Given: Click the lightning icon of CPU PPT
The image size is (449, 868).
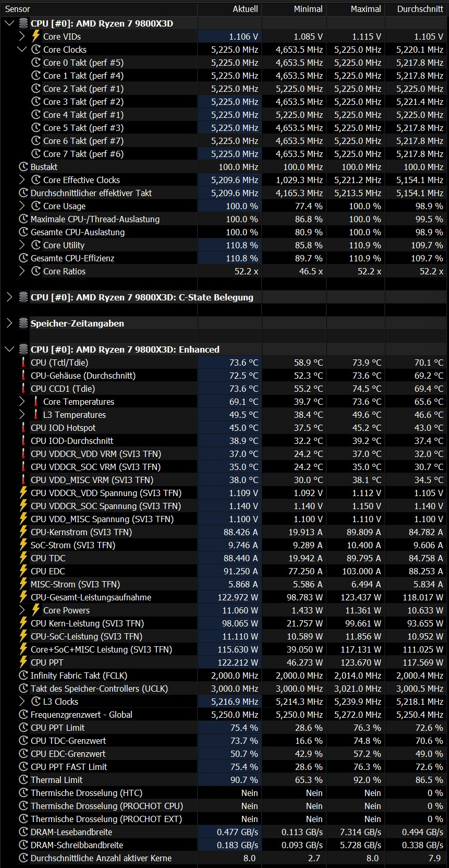Looking at the screenshot, I should pyautogui.click(x=23, y=662).
